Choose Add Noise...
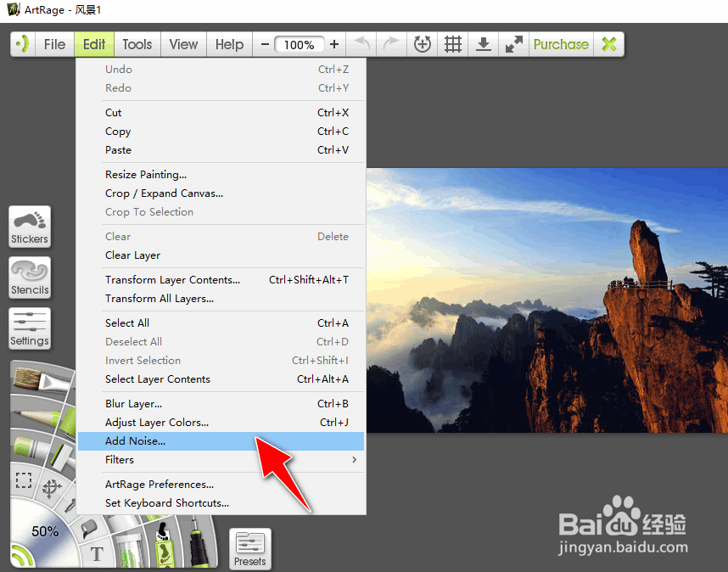Screen dimensions: 728x572 coord(221,441)
